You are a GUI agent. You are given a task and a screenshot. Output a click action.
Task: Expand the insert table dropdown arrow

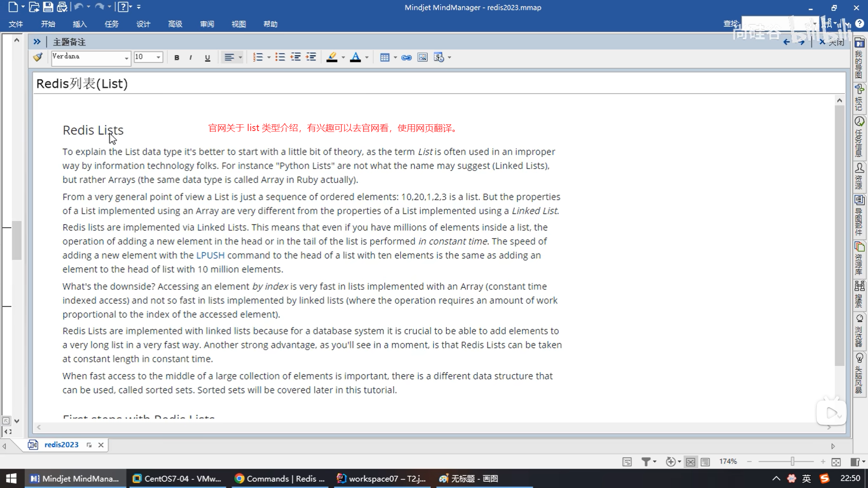coord(396,57)
